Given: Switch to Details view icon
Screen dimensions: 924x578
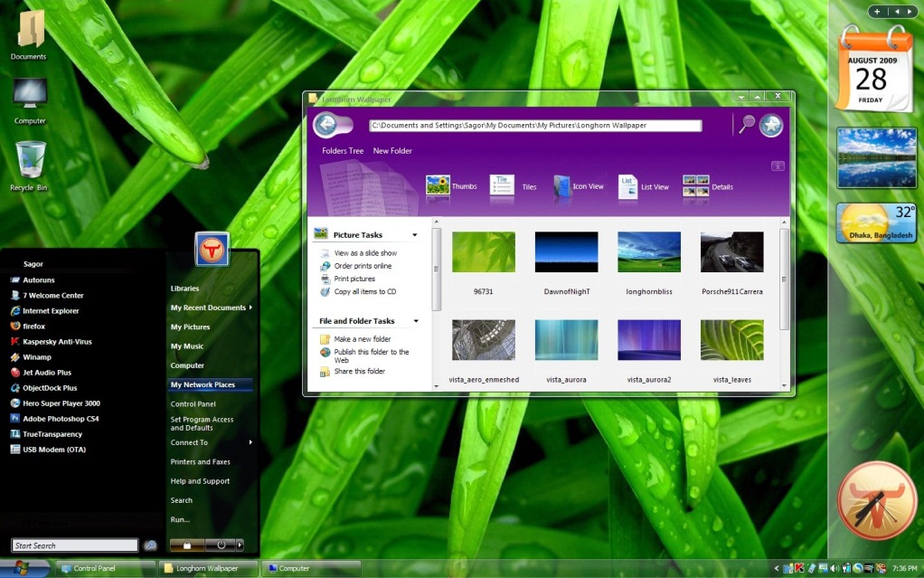Looking at the screenshot, I should coord(695,185).
